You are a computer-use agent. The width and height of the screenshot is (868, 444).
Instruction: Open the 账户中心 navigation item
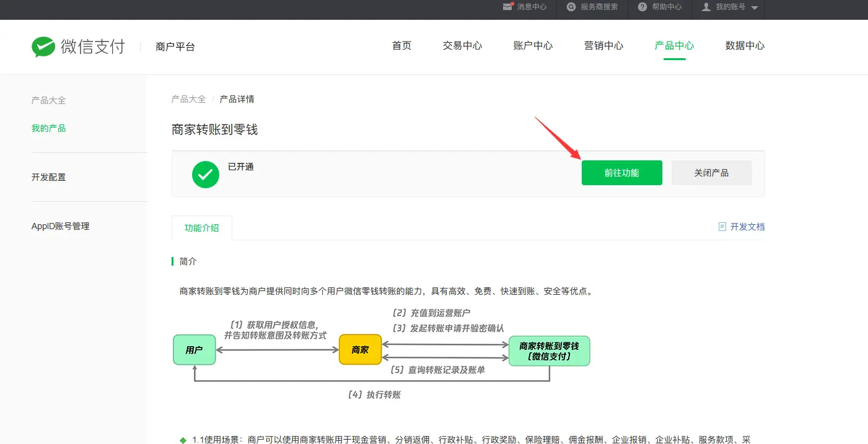click(533, 46)
